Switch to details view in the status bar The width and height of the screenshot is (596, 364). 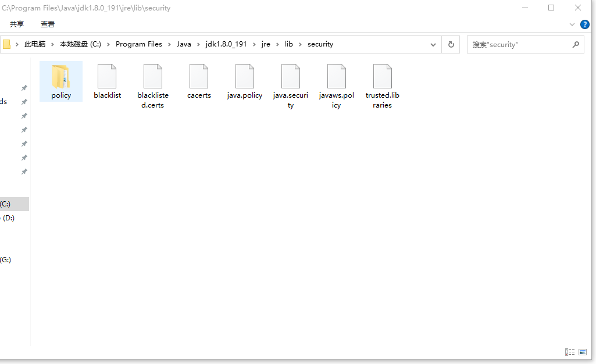coord(569,352)
